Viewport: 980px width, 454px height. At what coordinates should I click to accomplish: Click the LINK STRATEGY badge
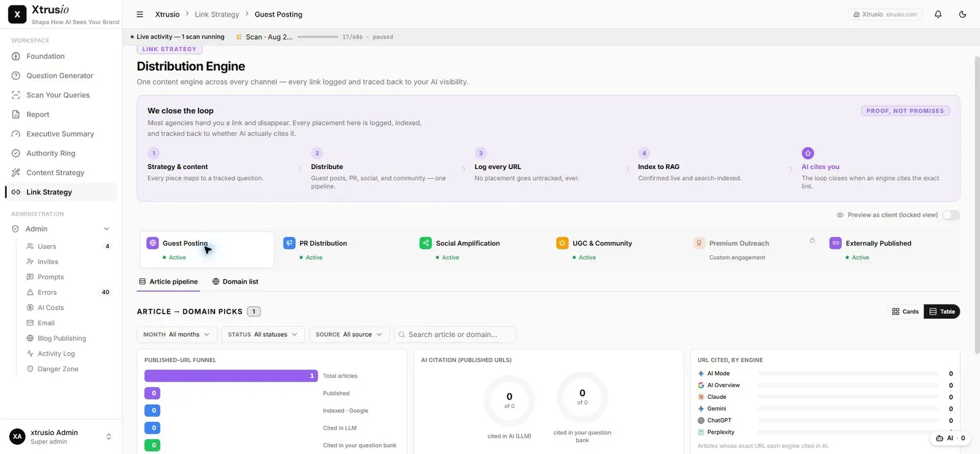click(170, 49)
